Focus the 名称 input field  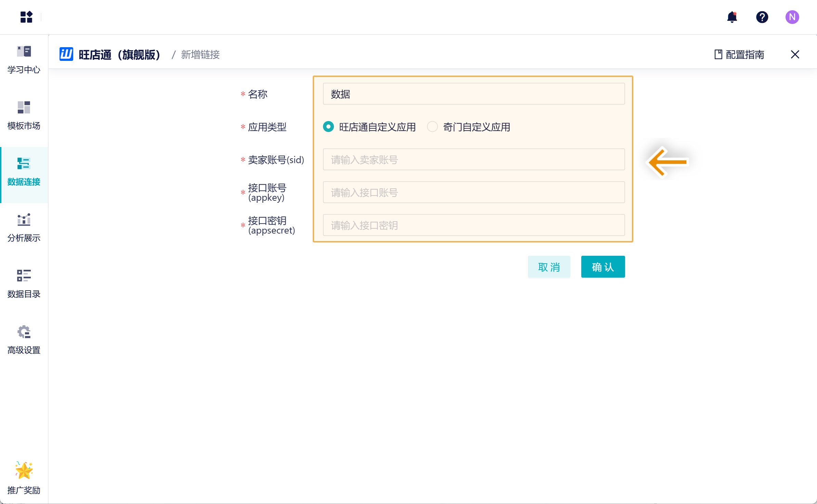(474, 94)
